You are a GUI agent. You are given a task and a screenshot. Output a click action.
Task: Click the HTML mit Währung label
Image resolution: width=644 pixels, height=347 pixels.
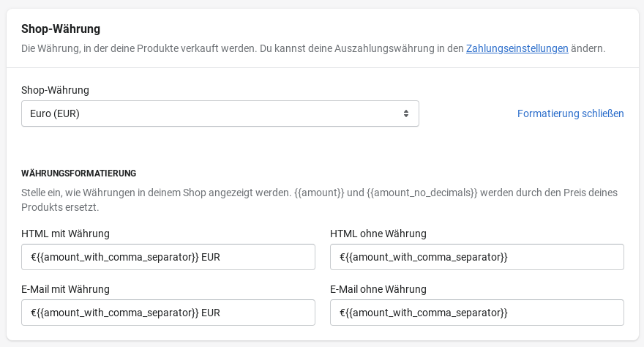click(x=65, y=234)
